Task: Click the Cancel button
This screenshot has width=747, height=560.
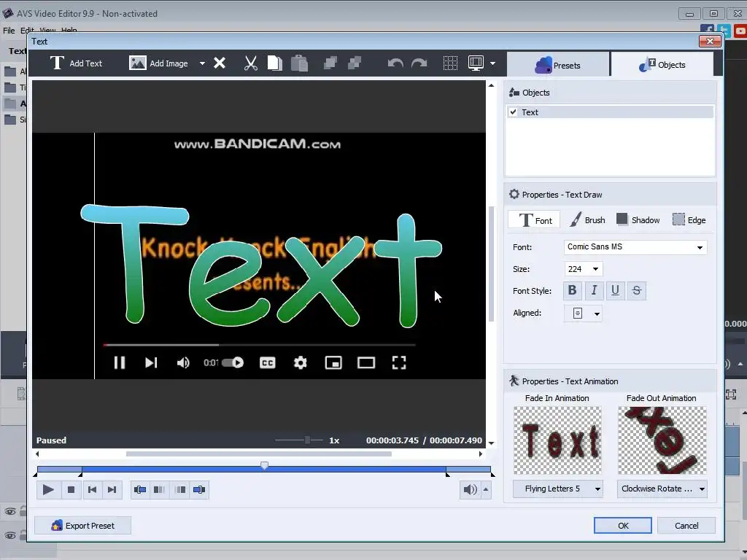Action: coord(686,526)
